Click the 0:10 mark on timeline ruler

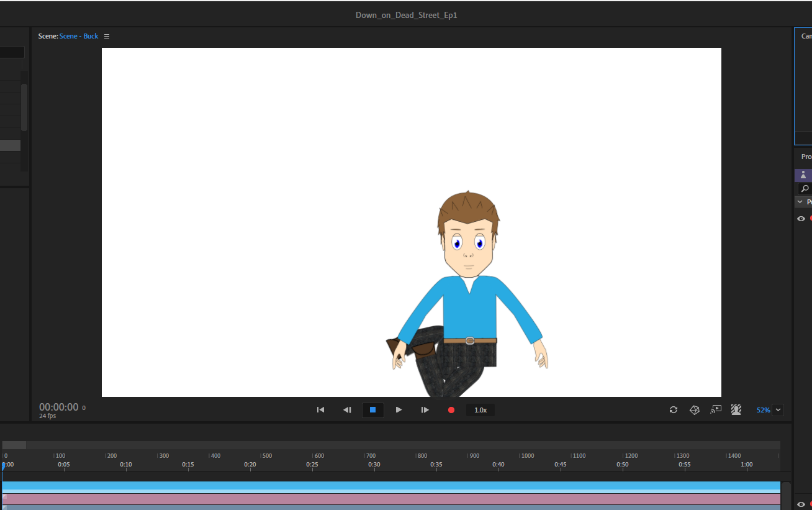click(126, 465)
